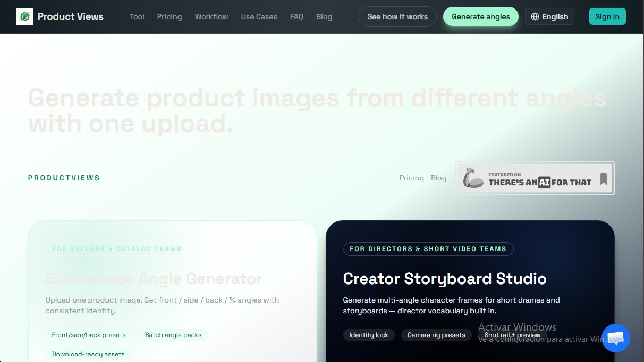
Task: Click the For Directors & Short Video Teams tag
Action: 428,248
